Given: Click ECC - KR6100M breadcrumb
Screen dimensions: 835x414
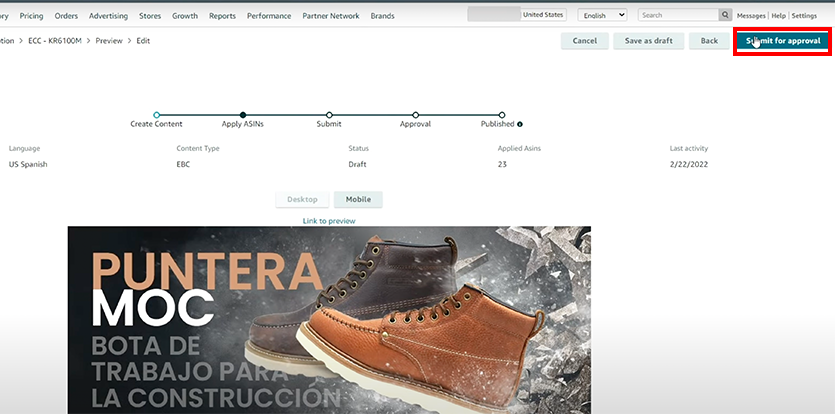Looking at the screenshot, I should click(x=55, y=40).
